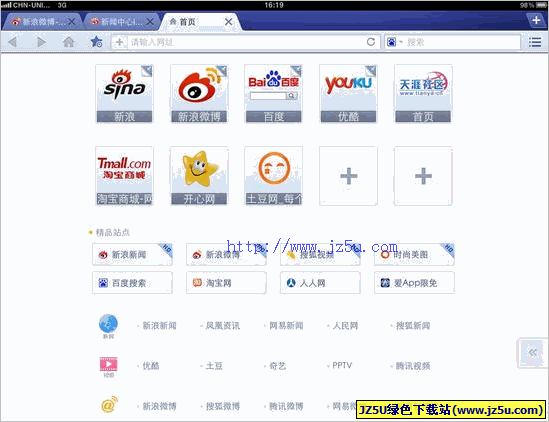The width and height of the screenshot is (549, 422).
Task: Open the Baidu 百度 speed dial tile
Action: [273, 94]
